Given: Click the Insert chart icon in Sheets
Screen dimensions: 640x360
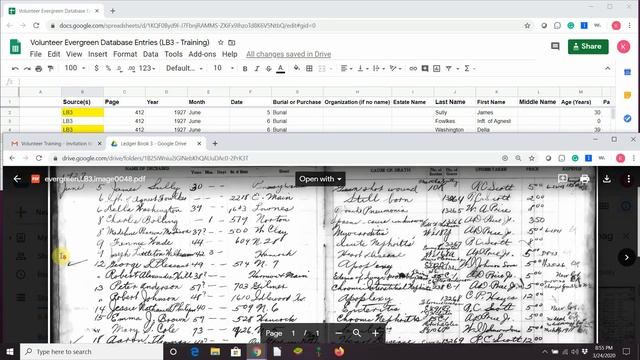Looking at the screenshot, I should point(437,69).
